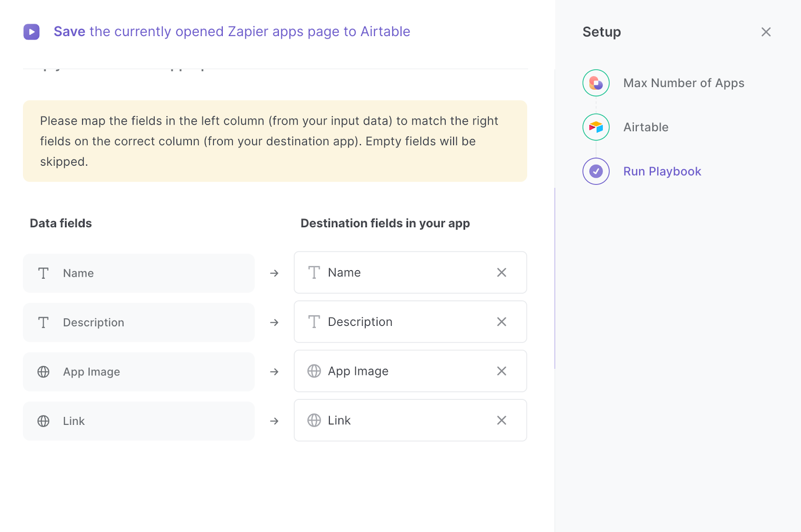Click the text icon beside the Name data field
This screenshot has height=532, width=801.
point(43,273)
